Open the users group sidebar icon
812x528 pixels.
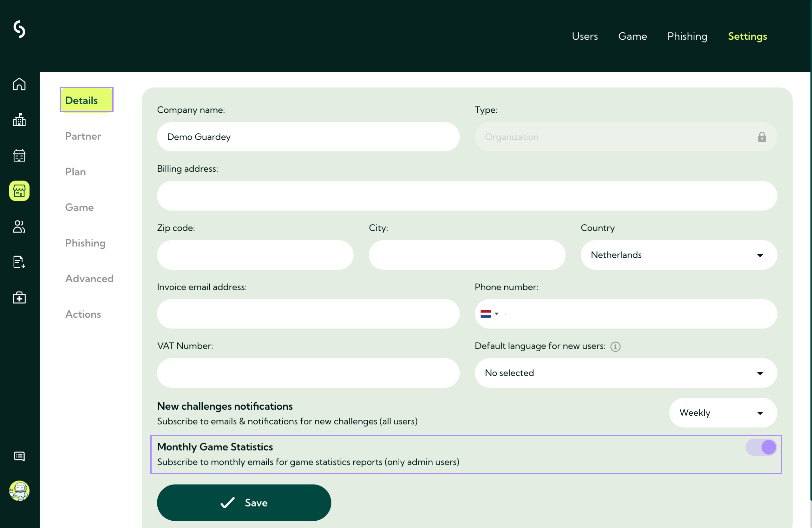click(19, 226)
